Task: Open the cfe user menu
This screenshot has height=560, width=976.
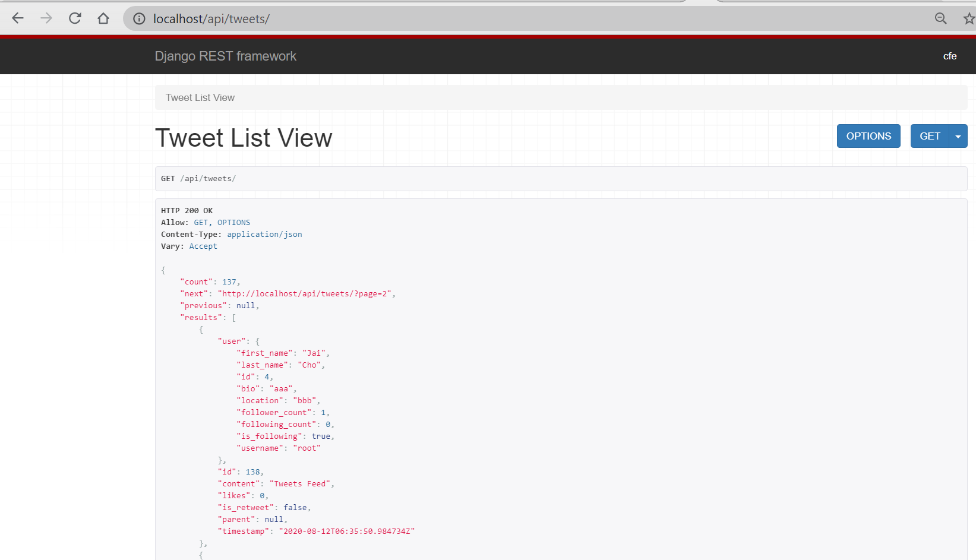Action: (950, 56)
